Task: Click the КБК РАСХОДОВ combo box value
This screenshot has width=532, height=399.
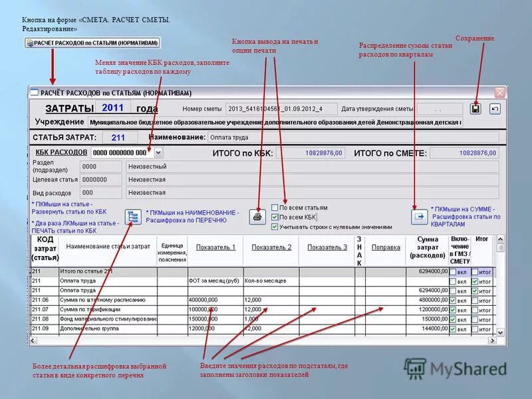Action: point(122,153)
